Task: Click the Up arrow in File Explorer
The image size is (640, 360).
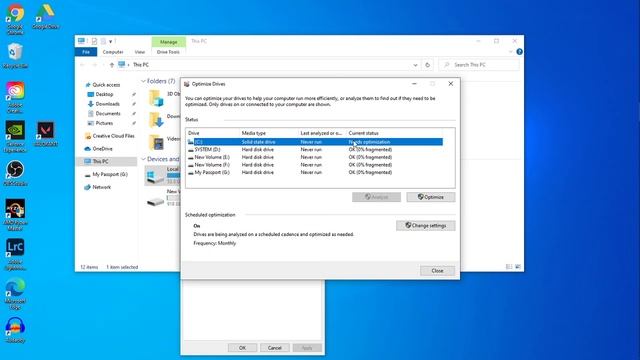Action: [112, 65]
